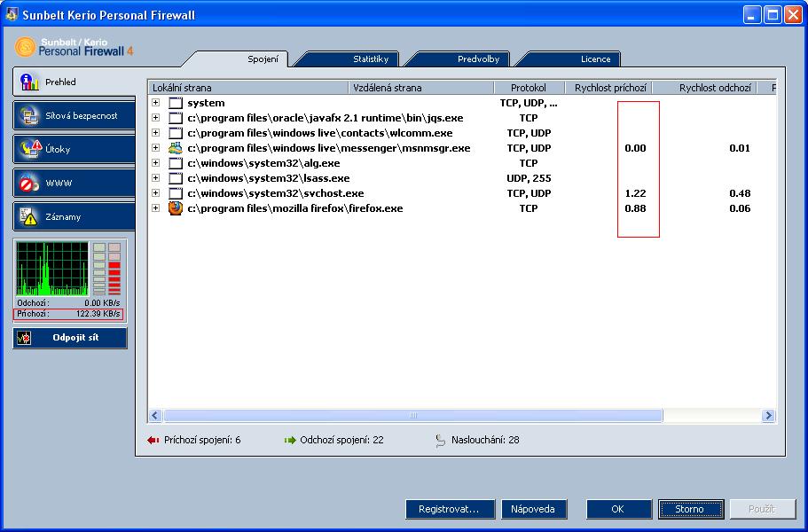Expand the system row

(155, 103)
